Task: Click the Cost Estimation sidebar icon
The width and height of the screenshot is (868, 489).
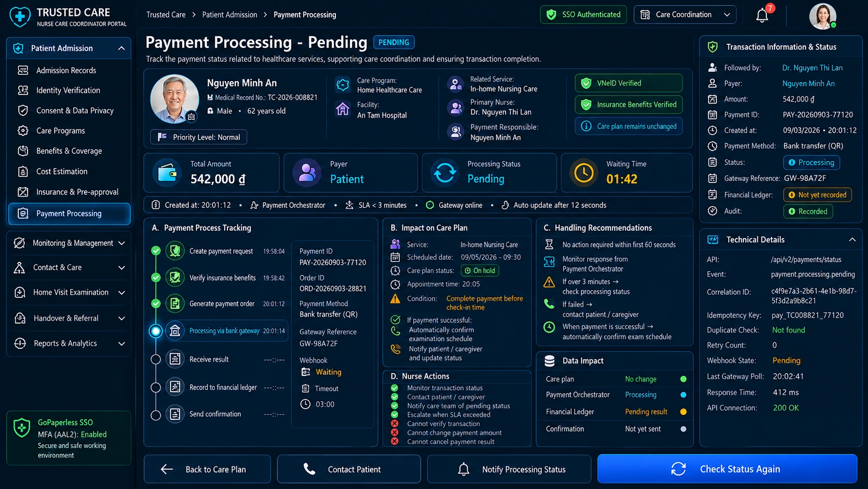Action: pyautogui.click(x=23, y=171)
